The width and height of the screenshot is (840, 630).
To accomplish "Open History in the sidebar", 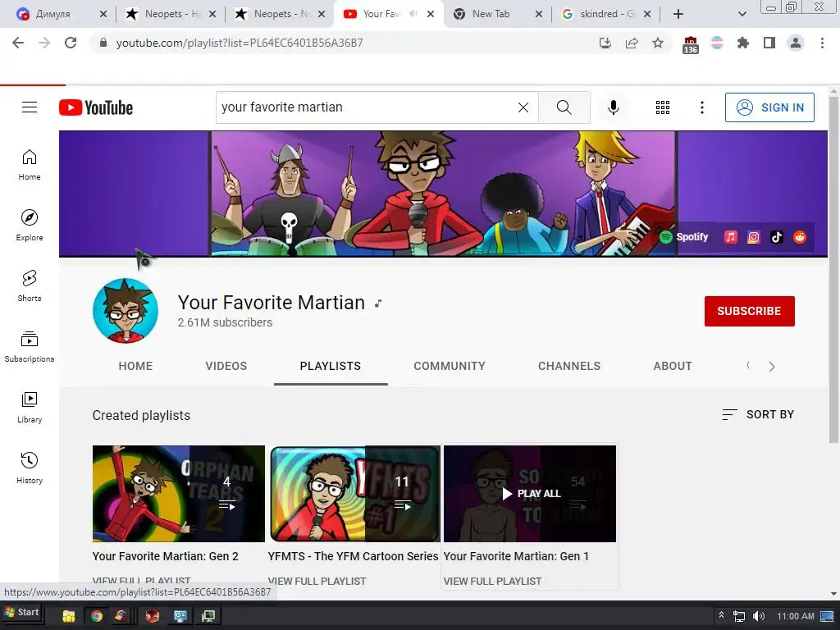I will coord(30,468).
